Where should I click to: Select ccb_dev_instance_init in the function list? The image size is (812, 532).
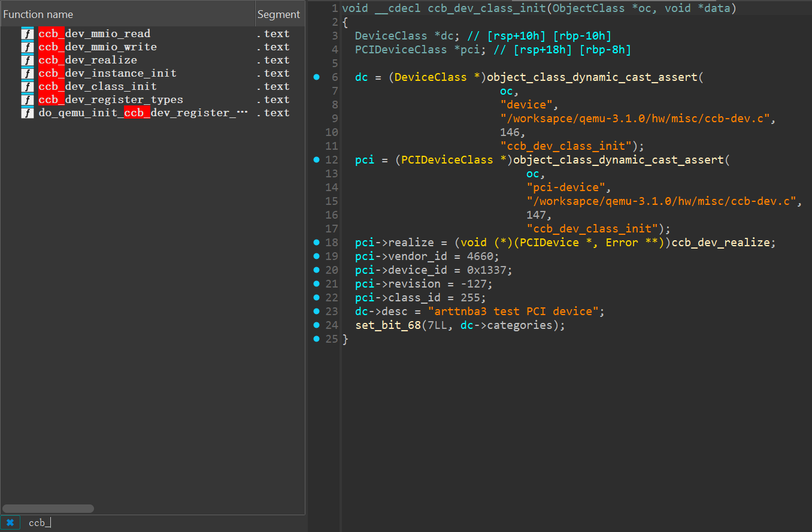tap(107, 74)
